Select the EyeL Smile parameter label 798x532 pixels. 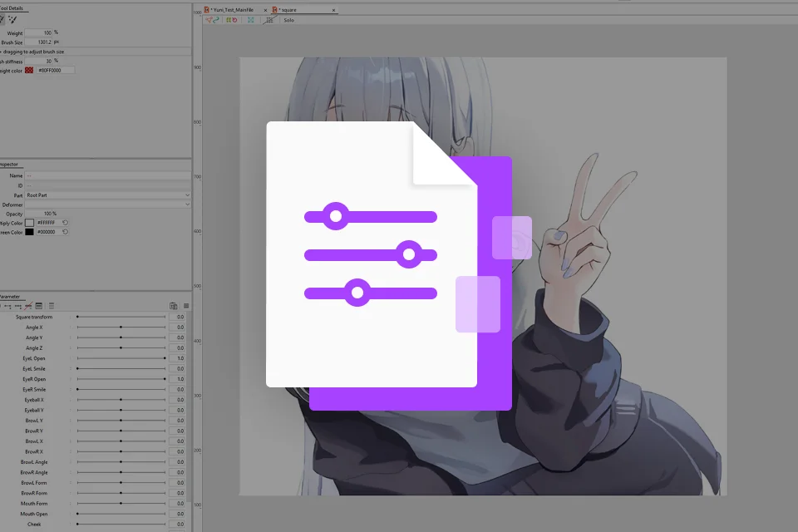click(34, 368)
